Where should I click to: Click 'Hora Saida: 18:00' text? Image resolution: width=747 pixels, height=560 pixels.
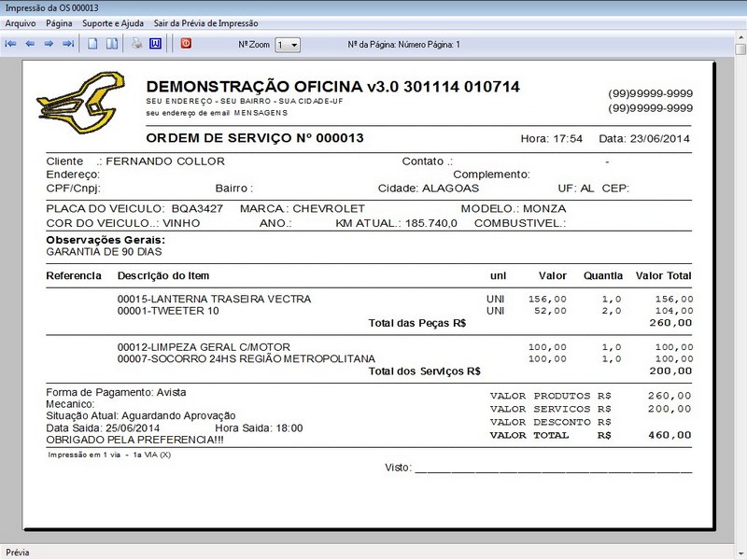[259, 428]
